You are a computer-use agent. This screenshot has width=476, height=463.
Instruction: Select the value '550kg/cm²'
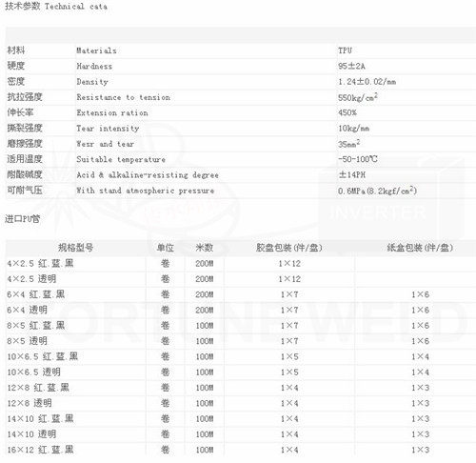click(358, 97)
